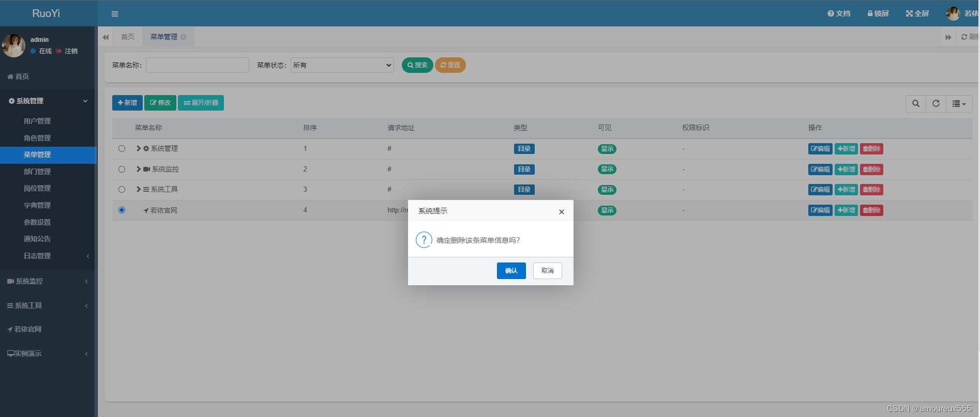980x417 pixels.
Task: Select 菜单管理 in the sidebar
Action: [x=48, y=155]
